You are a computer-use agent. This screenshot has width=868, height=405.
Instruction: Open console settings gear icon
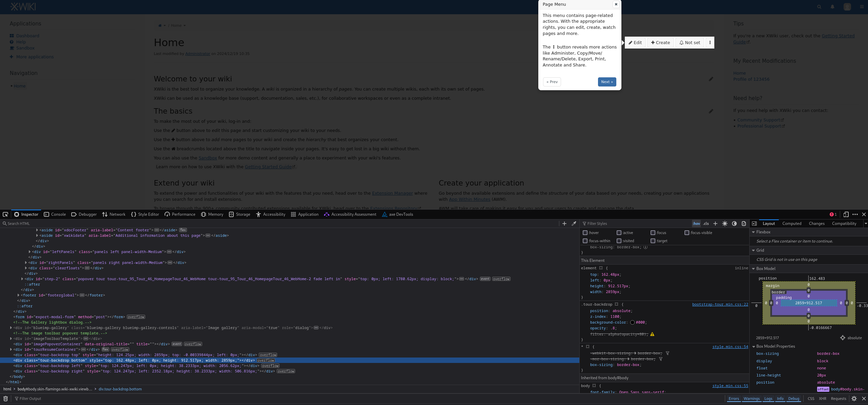tap(854, 399)
